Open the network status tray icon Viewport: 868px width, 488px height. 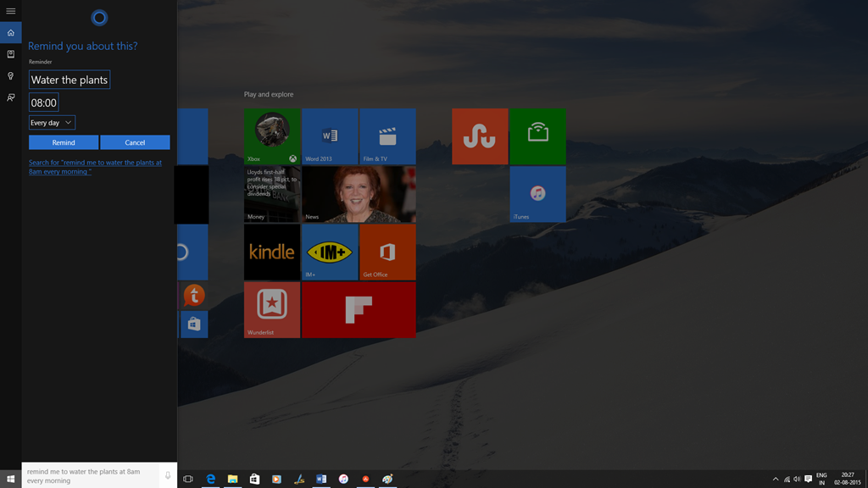point(787,480)
